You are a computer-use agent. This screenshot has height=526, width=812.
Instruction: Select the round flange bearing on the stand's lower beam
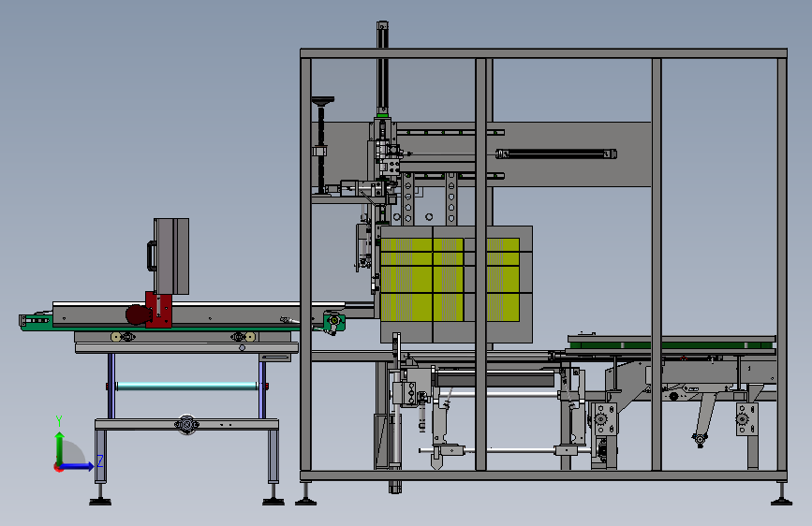(x=186, y=425)
